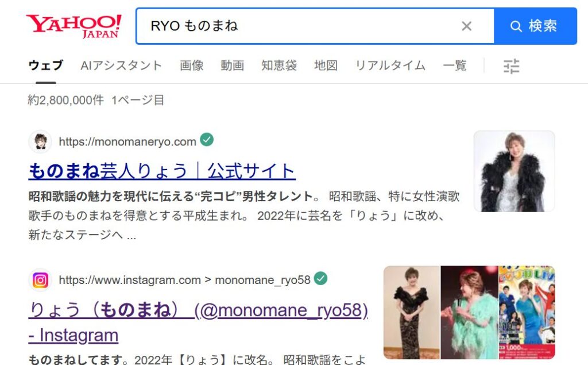Switch to the 画像 tab

192,66
